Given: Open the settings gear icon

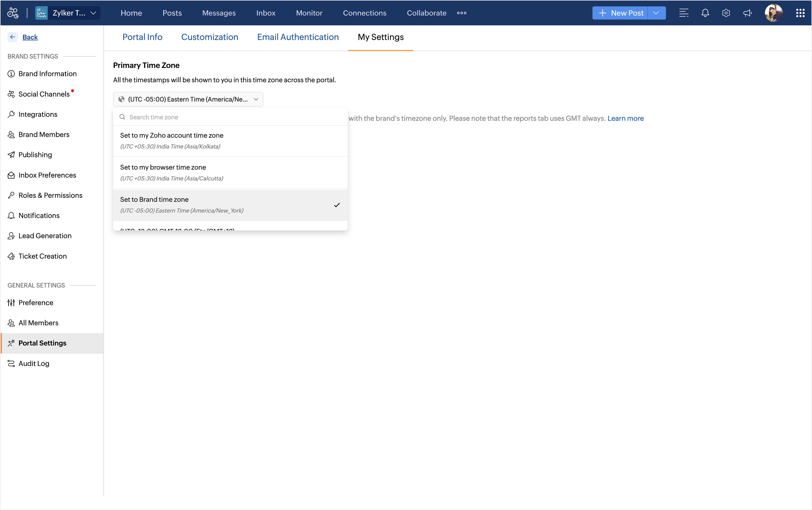Looking at the screenshot, I should (x=726, y=13).
